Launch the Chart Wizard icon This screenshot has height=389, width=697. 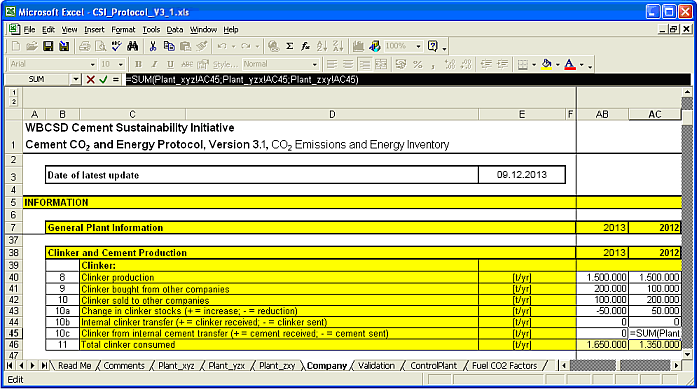(x=358, y=46)
